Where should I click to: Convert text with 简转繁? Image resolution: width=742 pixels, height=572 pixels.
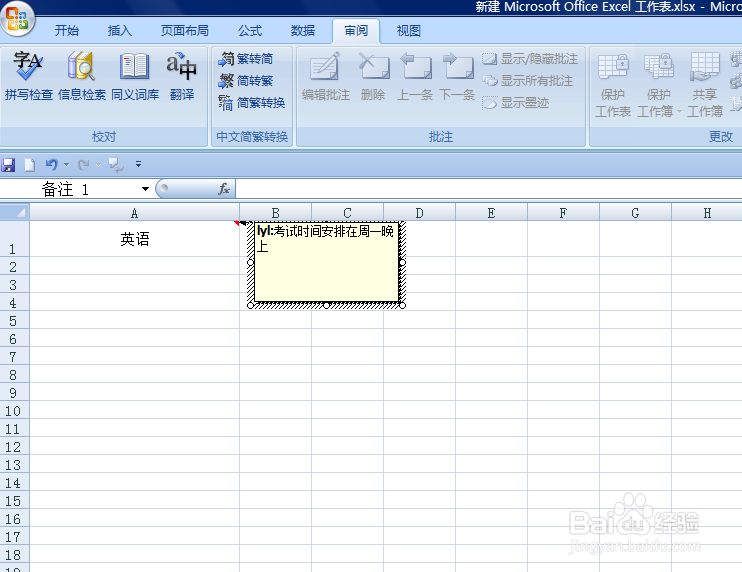pos(246,81)
